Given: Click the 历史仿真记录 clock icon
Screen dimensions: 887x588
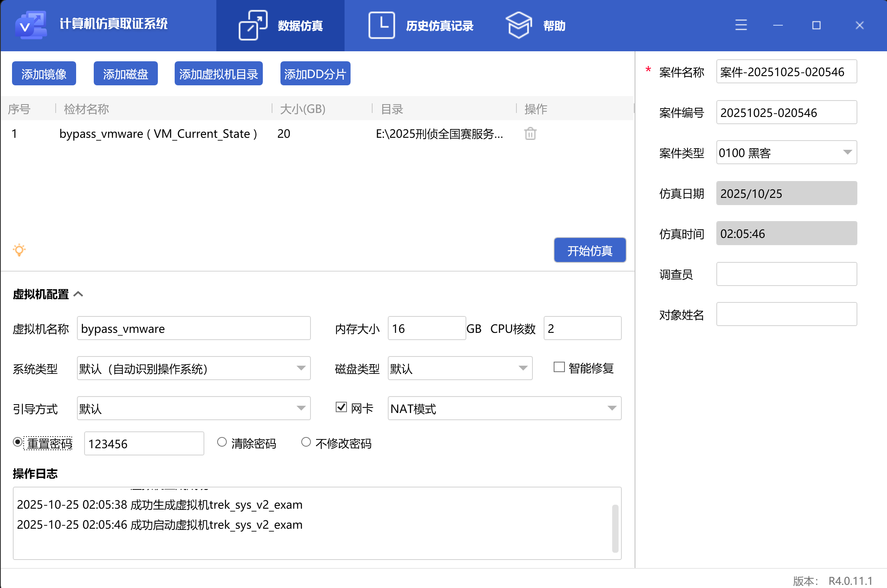Looking at the screenshot, I should pyautogui.click(x=381, y=25).
